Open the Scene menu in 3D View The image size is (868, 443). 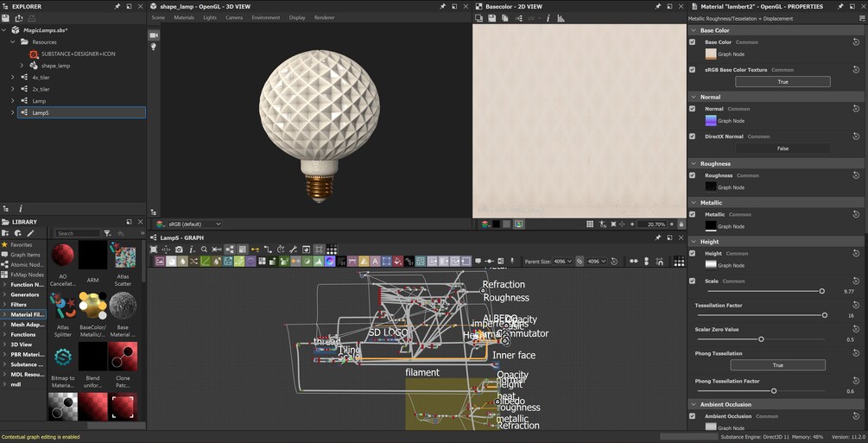pos(158,18)
